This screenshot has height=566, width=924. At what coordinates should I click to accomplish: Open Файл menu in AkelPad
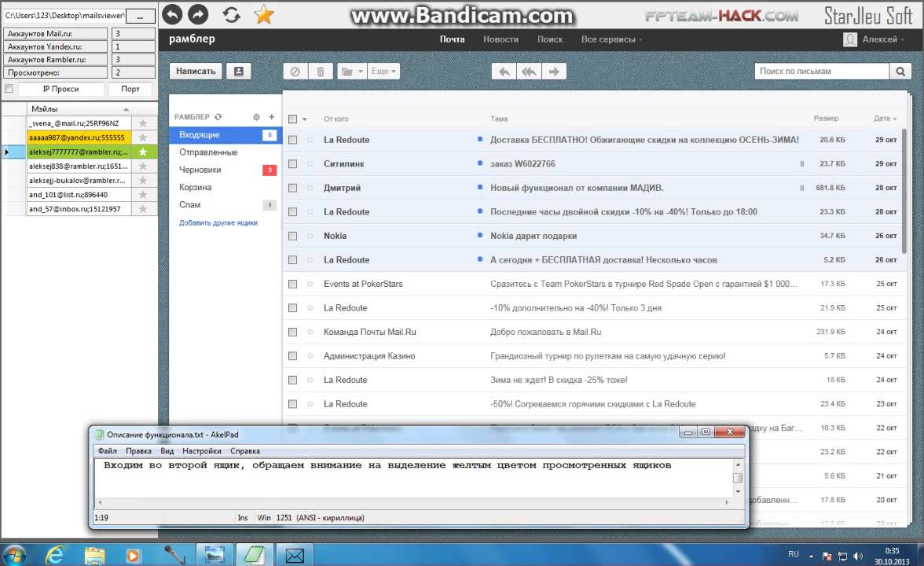pyautogui.click(x=107, y=451)
